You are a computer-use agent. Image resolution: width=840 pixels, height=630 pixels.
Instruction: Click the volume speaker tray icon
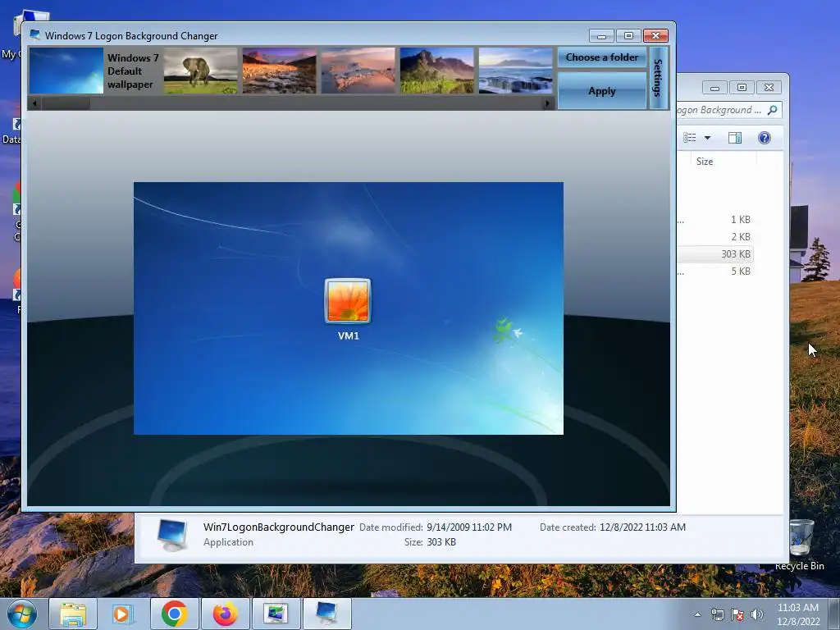[x=757, y=614]
